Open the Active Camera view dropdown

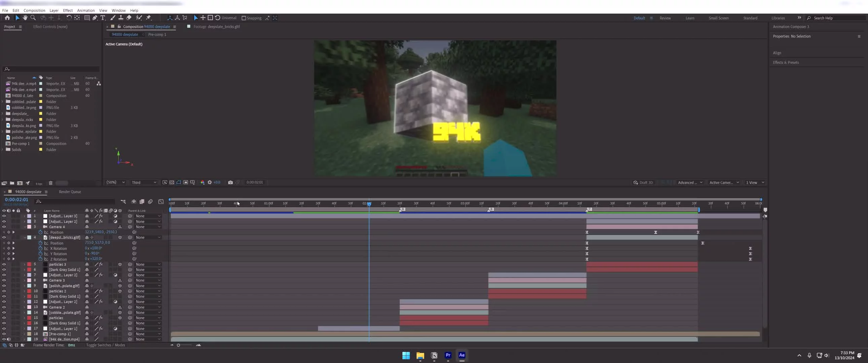[x=724, y=183]
